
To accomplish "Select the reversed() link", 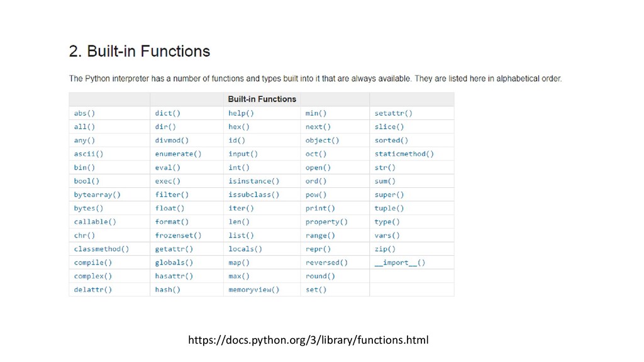I will point(326,263).
